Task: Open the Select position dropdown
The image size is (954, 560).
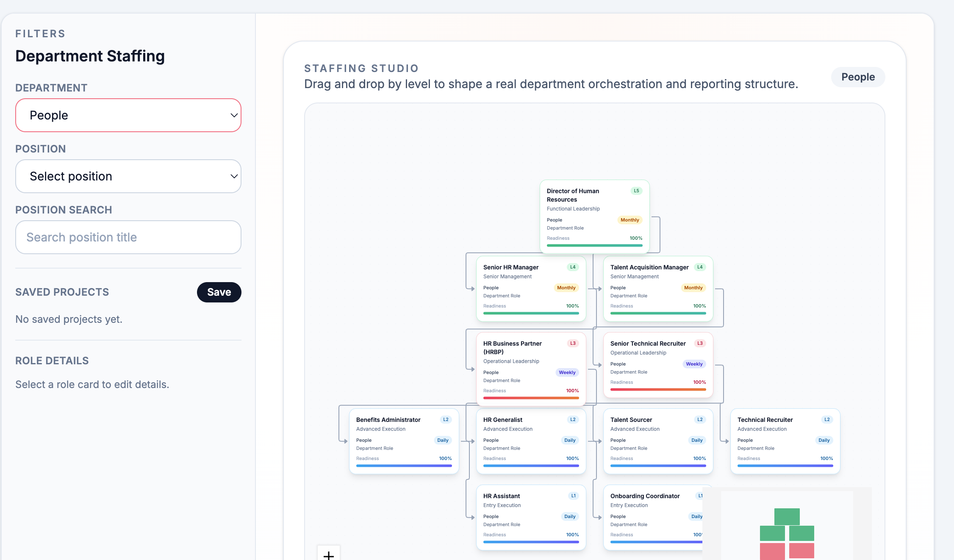Action: pyautogui.click(x=128, y=176)
